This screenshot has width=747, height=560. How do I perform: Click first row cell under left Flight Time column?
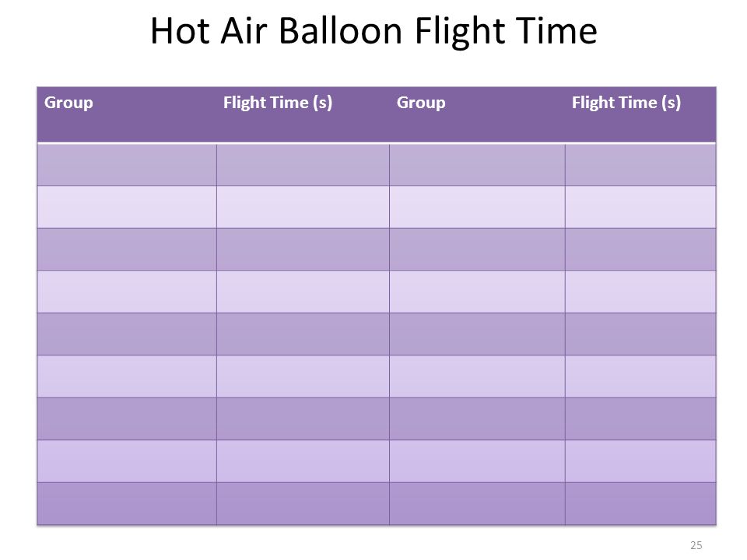coord(303,165)
